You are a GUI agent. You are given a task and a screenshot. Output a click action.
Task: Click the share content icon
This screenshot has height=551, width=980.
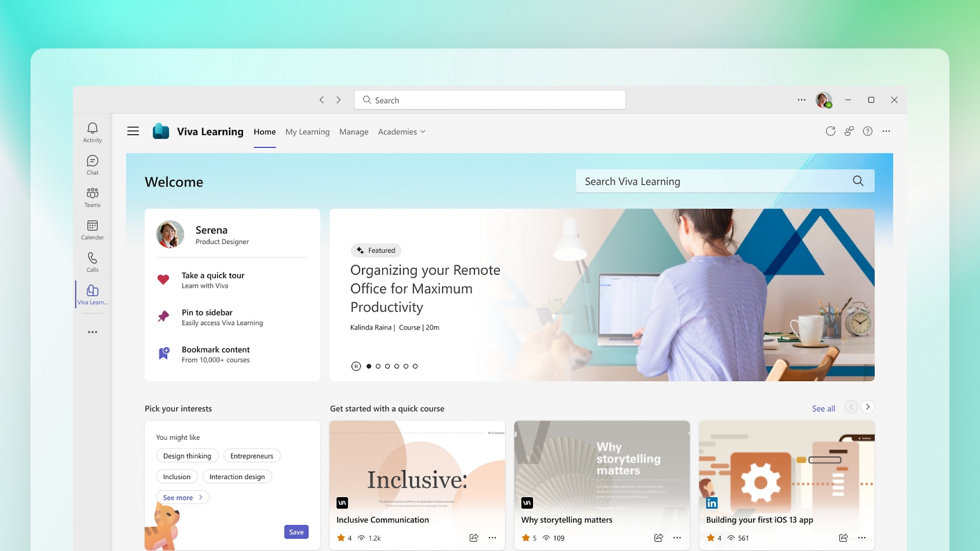tap(473, 537)
